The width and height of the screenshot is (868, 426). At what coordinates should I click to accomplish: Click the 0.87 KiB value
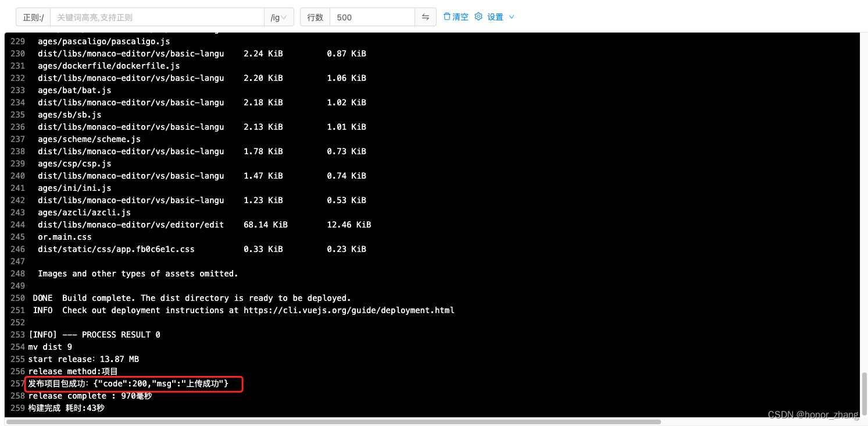click(x=347, y=54)
